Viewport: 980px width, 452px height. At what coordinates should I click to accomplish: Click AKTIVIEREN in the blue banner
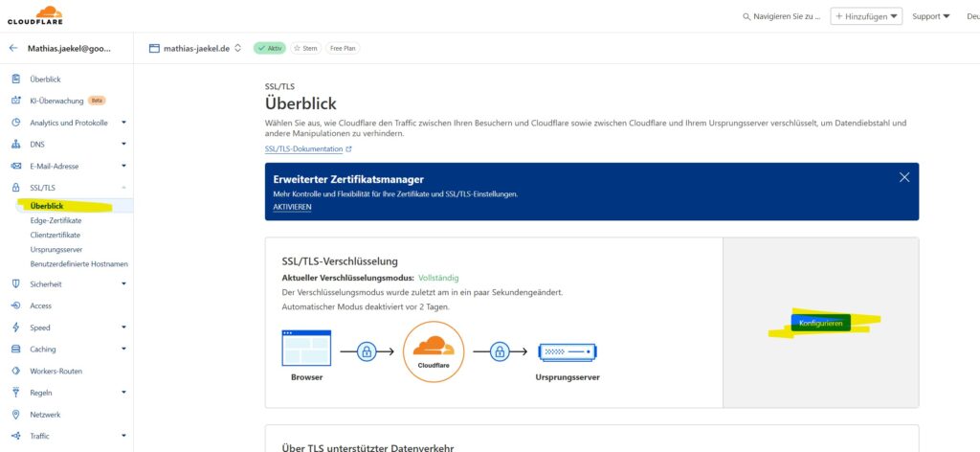292,207
